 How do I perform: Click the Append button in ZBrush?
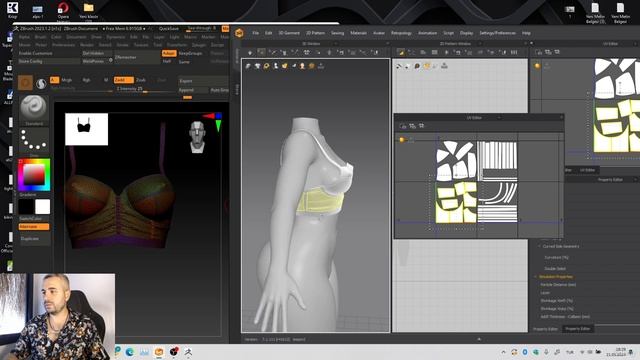coord(193,90)
